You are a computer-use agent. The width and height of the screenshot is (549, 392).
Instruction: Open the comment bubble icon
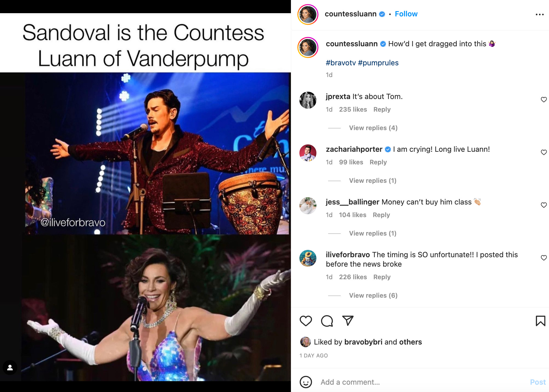point(327,321)
